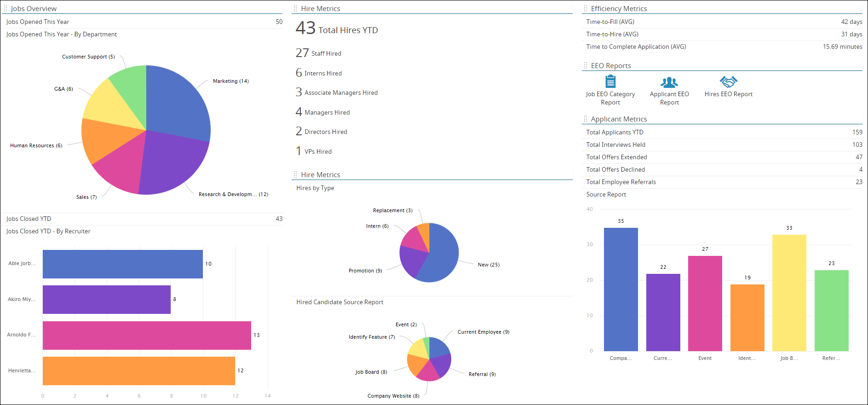Click the Associate Managers Hired count
Viewport: 868px width, 405px height.
[299, 92]
